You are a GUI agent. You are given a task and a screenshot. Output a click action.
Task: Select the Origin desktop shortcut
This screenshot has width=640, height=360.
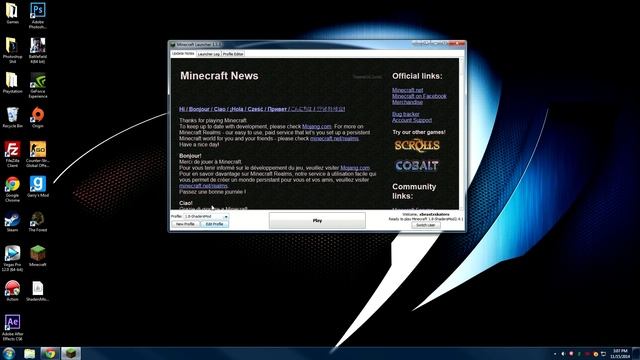[x=38, y=118]
